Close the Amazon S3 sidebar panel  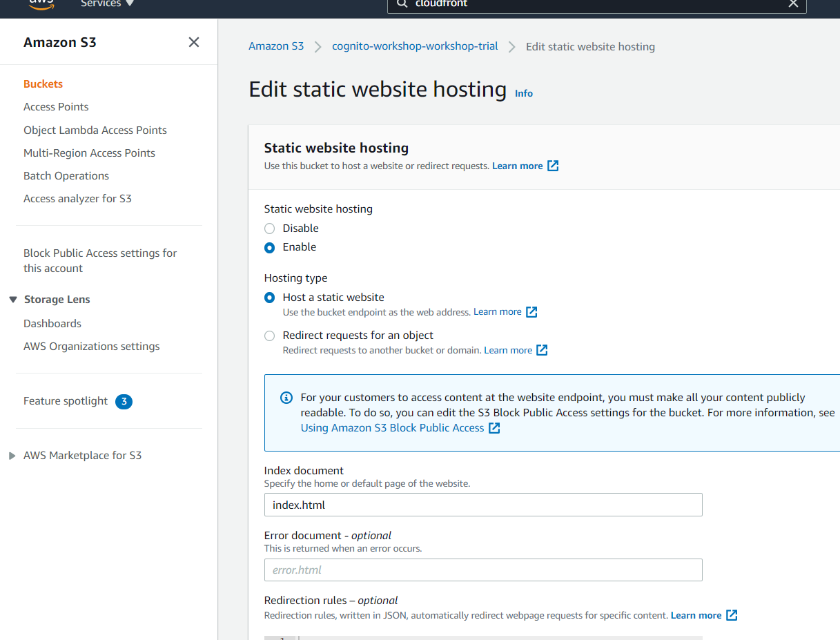click(x=194, y=42)
